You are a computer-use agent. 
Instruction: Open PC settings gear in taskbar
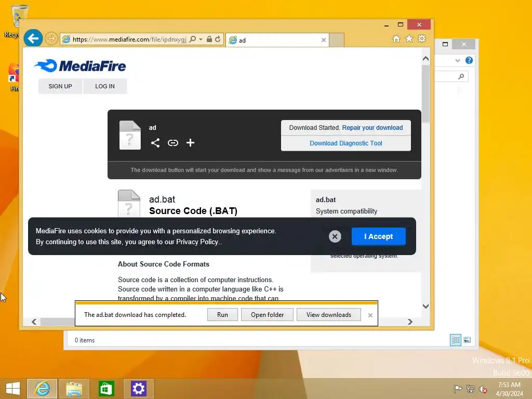pyautogui.click(x=138, y=389)
